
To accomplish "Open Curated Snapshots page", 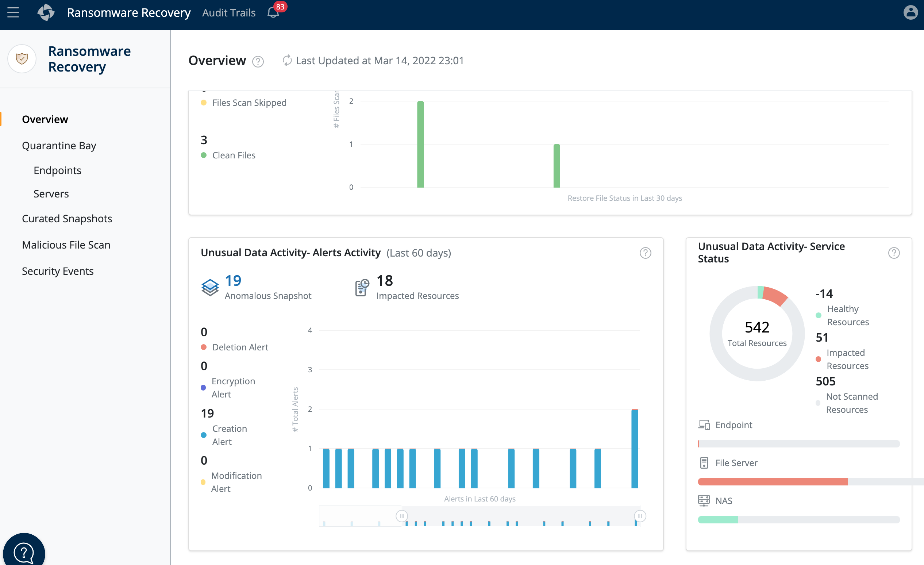I will pyautogui.click(x=67, y=218).
